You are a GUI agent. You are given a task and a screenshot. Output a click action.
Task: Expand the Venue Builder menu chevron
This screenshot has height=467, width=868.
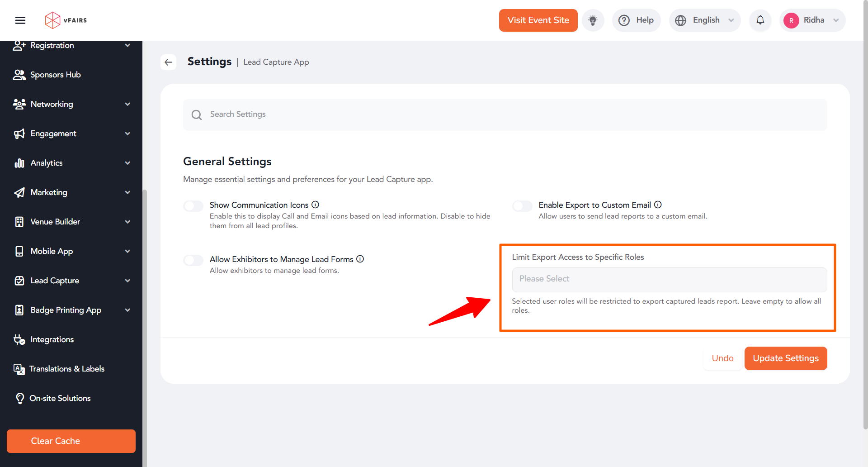127,222
